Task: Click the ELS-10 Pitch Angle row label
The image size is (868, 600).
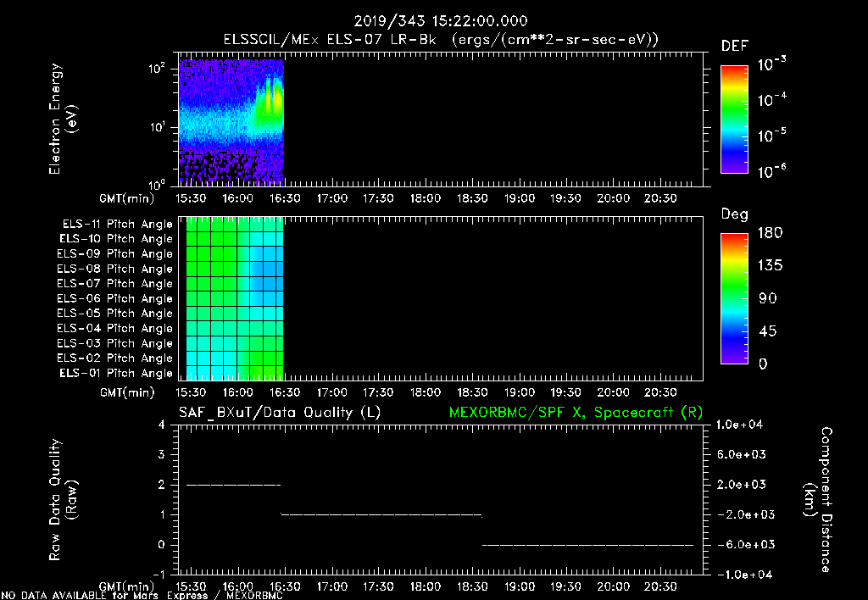Action: 116,239
